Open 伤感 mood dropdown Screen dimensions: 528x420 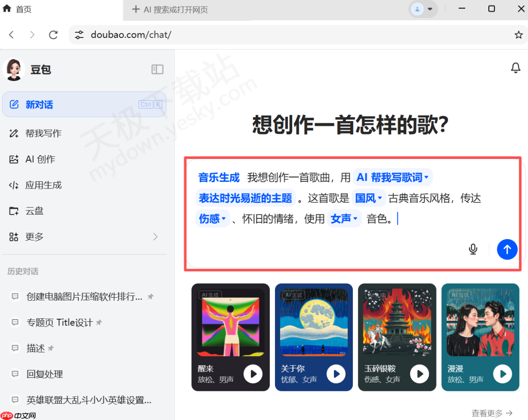213,218
